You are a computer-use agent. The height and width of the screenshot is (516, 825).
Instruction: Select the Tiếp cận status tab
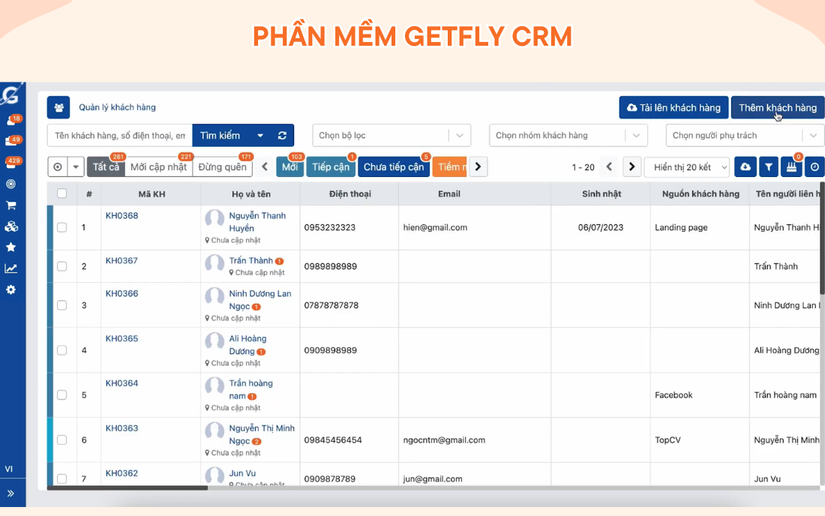[330, 167]
